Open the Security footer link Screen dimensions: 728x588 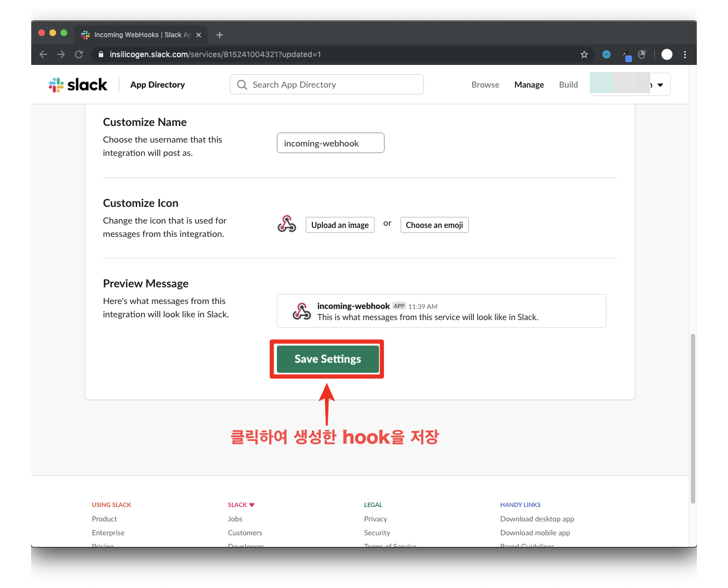click(377, 533)
